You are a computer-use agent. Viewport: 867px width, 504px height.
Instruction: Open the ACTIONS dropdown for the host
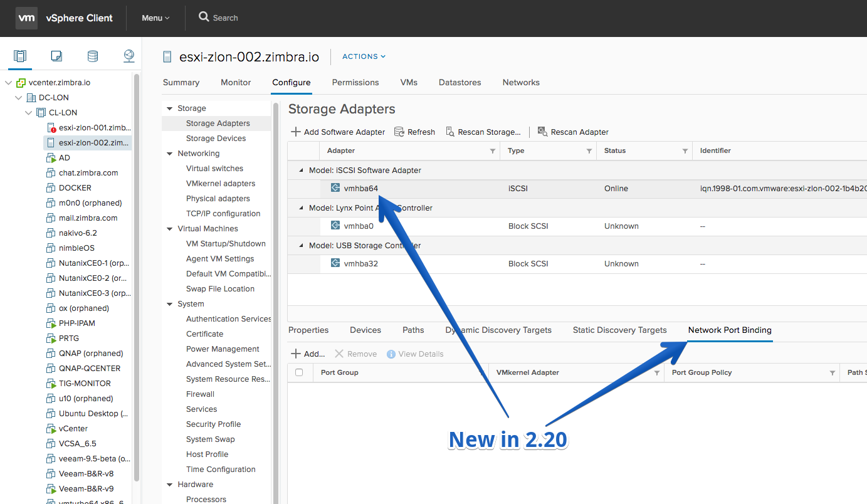(364, 56)
